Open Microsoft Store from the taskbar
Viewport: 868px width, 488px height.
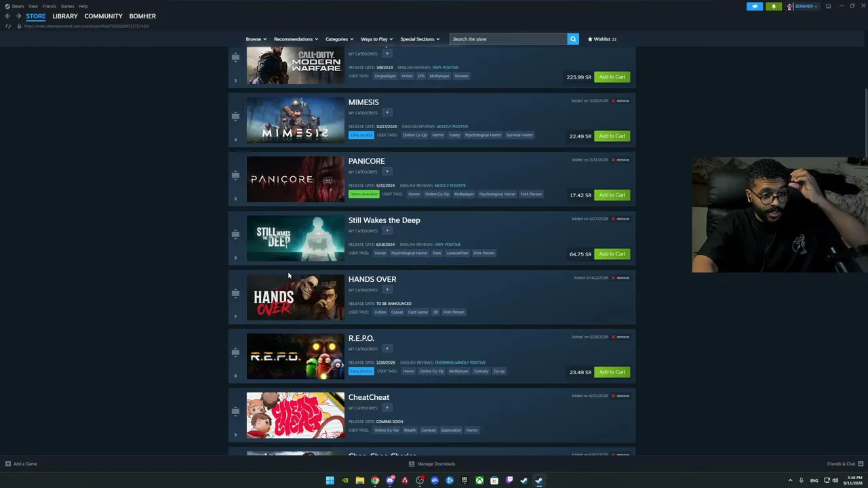pos(494,481)
